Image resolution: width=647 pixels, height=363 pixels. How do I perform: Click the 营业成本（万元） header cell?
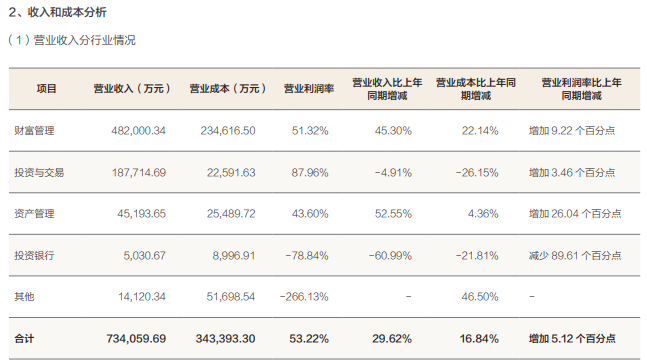tap(227, 89)
